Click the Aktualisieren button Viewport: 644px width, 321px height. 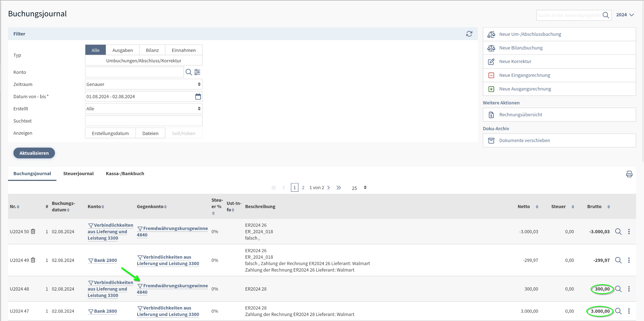click(x=34, y=153)
